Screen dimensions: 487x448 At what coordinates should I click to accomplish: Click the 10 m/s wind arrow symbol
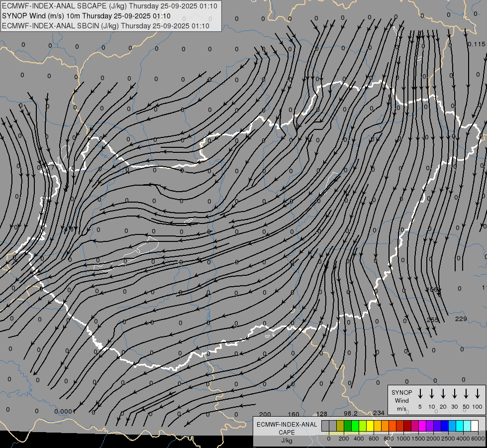click(432, 394)
